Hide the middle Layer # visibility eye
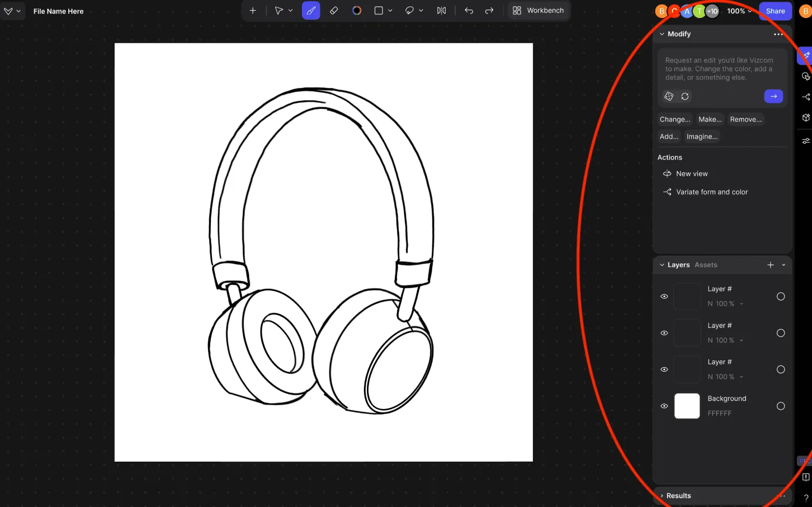The width and height of the screenshot is (812, 507). point(664,333)
